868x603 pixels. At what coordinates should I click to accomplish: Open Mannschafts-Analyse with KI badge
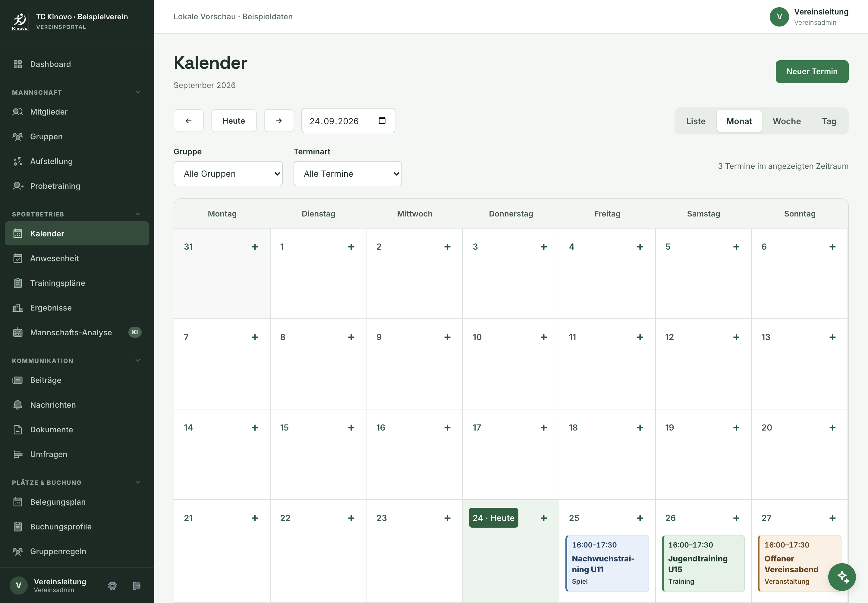77,333
